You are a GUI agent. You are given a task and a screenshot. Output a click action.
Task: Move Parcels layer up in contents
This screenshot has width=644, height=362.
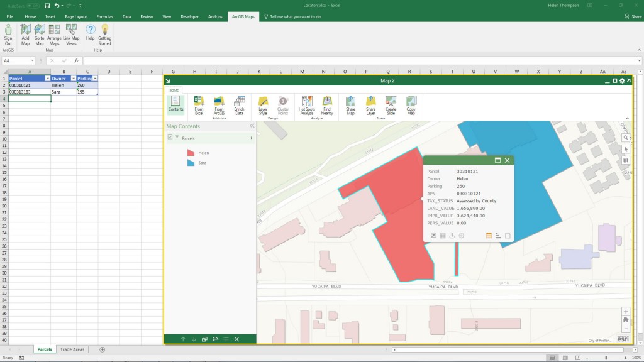click(183, 339)
